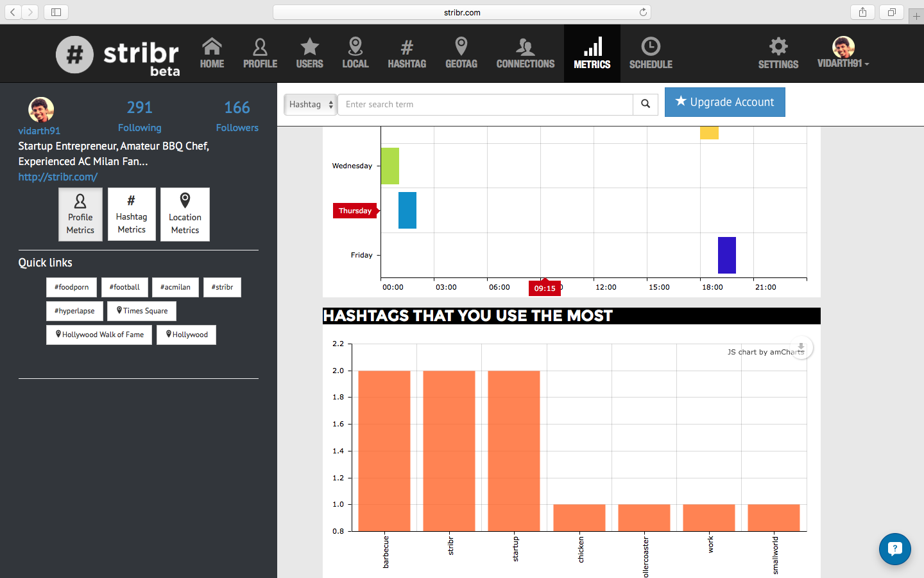Screen dimensions: 924x578
Task: Click the stribr bar in hashtag chart
Action: pos(449,451)
